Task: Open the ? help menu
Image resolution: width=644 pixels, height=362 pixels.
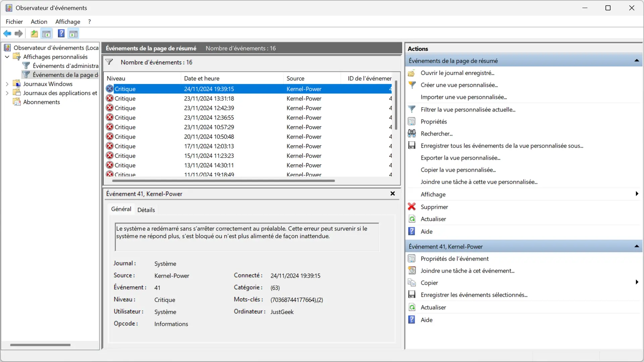Action: click(x=89, y=22)
